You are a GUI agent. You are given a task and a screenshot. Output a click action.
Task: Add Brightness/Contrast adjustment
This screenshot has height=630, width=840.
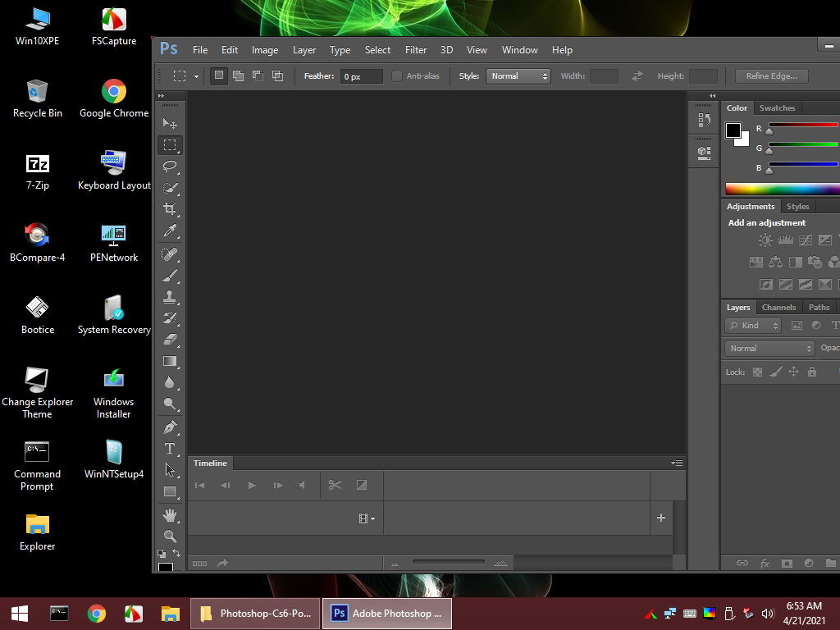(765, 240)
